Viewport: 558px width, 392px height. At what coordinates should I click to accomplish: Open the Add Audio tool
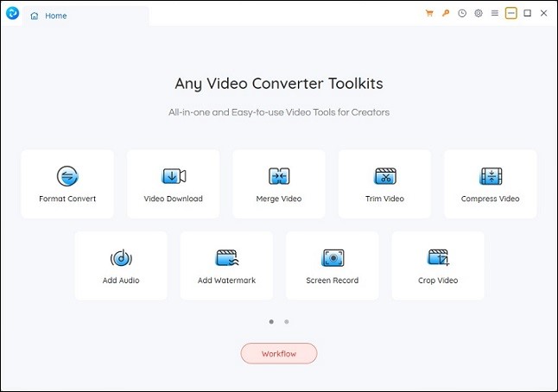(x=121, y=266)
